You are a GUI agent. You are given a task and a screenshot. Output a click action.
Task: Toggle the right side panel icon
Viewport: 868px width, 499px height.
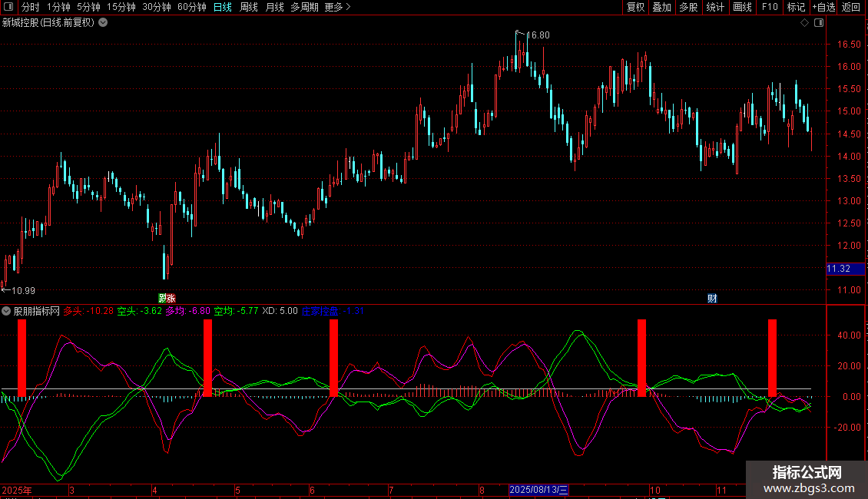(x=819, y=23)
